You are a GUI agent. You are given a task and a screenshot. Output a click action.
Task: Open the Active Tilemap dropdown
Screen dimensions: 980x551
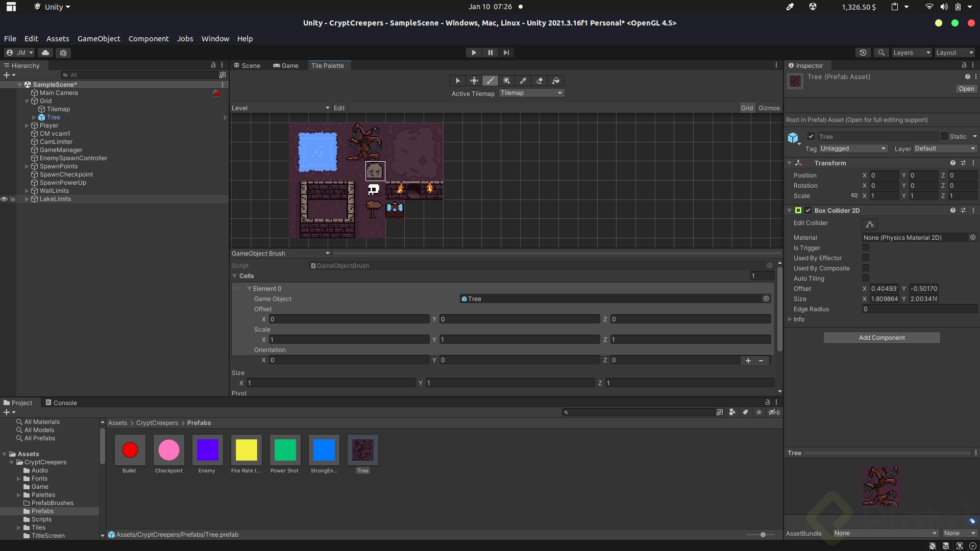pyautogui.click(x=531, y=93)
